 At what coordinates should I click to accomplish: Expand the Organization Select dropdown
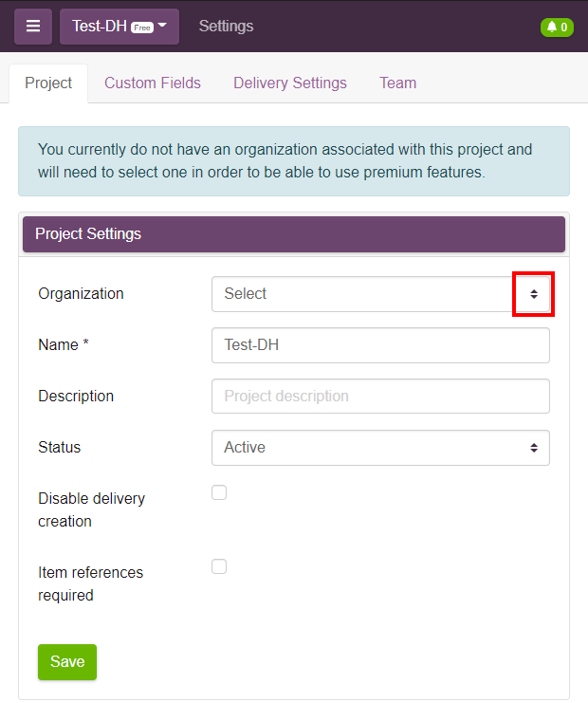point(380,294)
